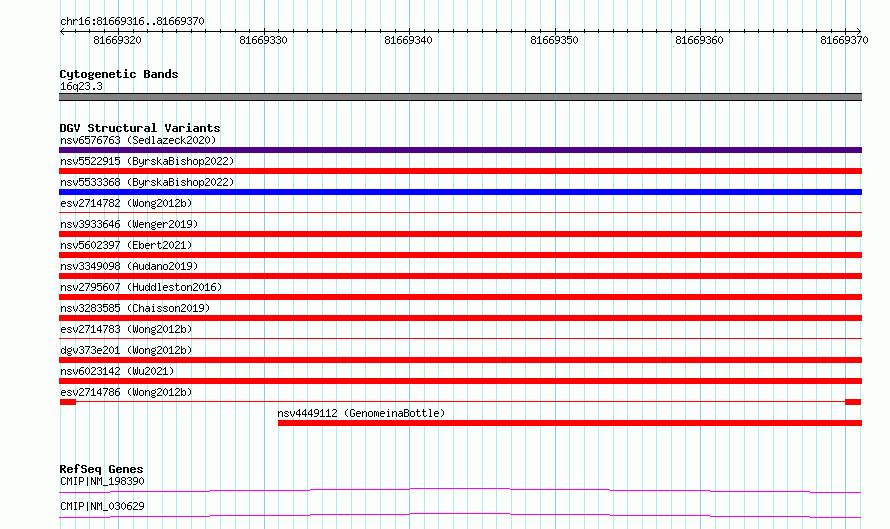Click the Cytogenetic Bands track heading
The width and height of the screenshot is (890, 529).
(x=119, y=74)
